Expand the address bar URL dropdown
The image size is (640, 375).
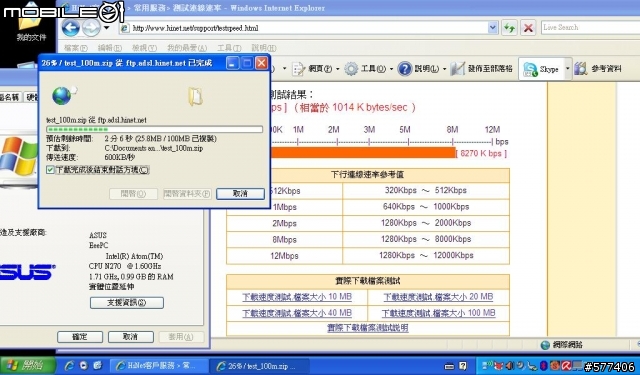(x=493, y=28)
